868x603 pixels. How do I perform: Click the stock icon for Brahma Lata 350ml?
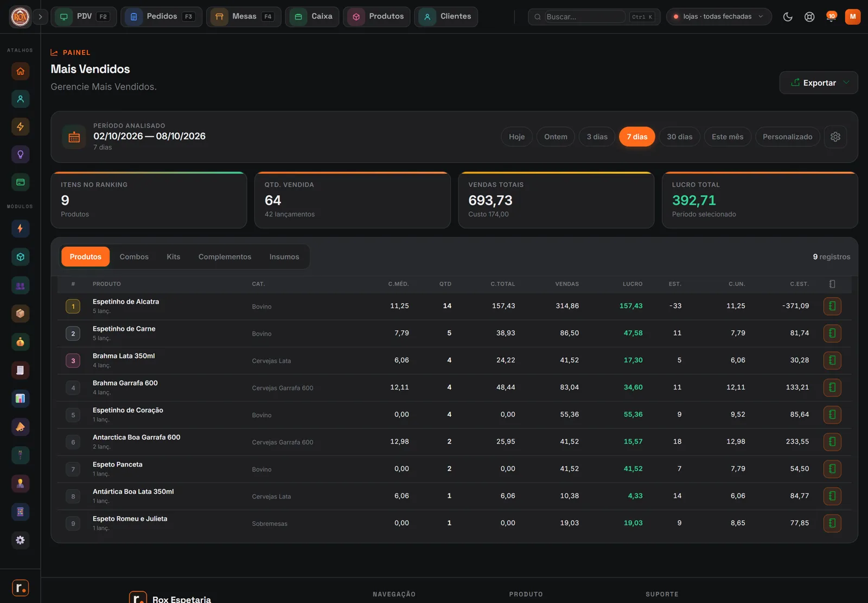pyautogui.click(x=832, y=361)
